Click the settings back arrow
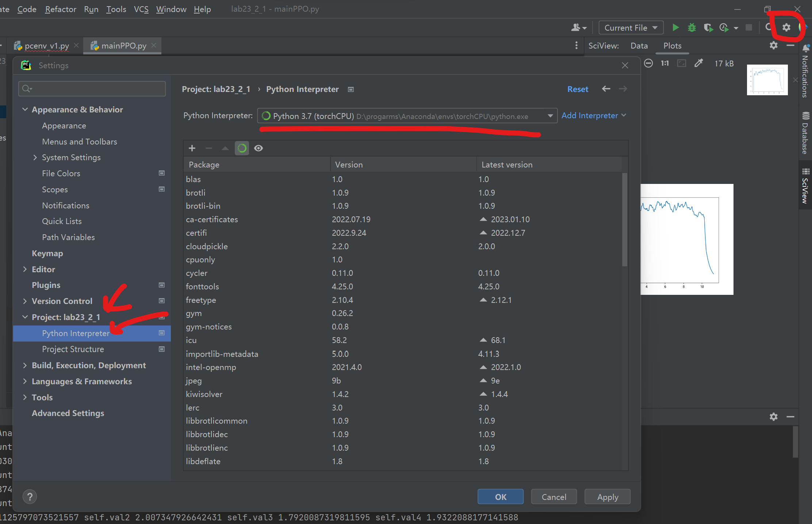The width and height of the screenshot is (812, 524). pos(606,89)
